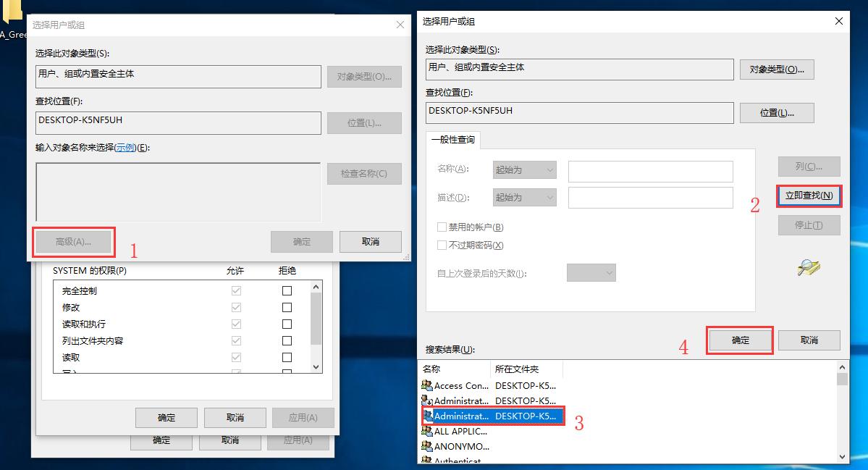Click the ANONYMO logon entry icon
Image resolution: width=868 pixels, height=470 pixels.
point(428,447)
